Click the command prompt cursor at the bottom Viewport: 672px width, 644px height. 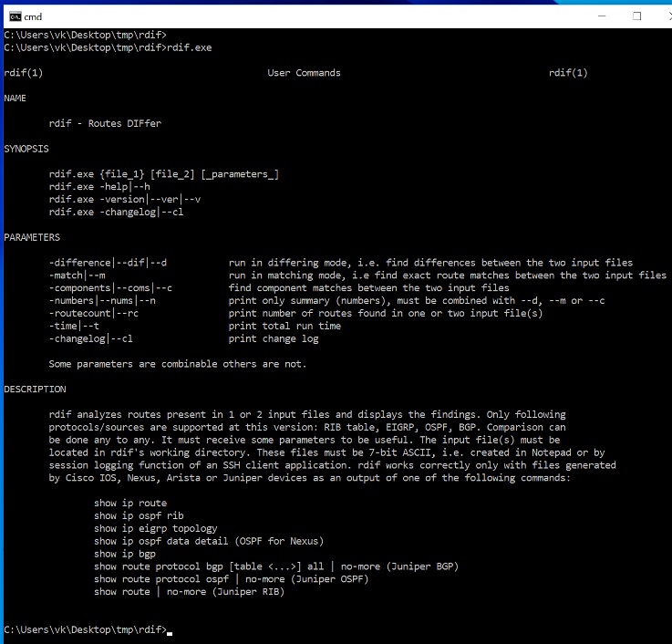pyautogui.click(x=170, y=632)
